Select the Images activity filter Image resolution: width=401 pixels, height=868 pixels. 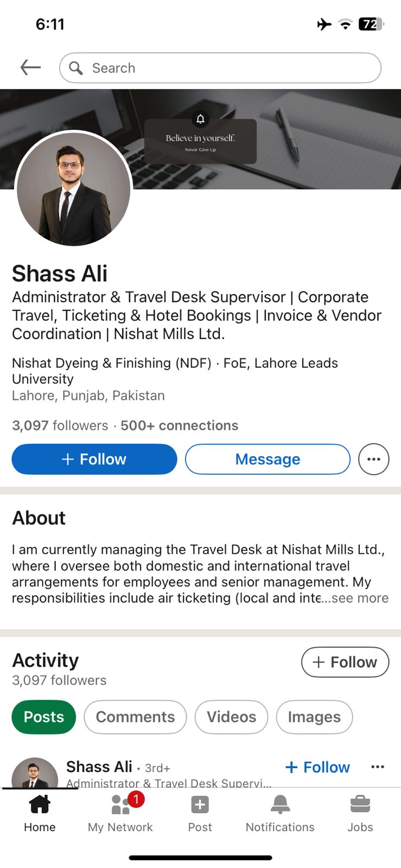pos(314,717)
